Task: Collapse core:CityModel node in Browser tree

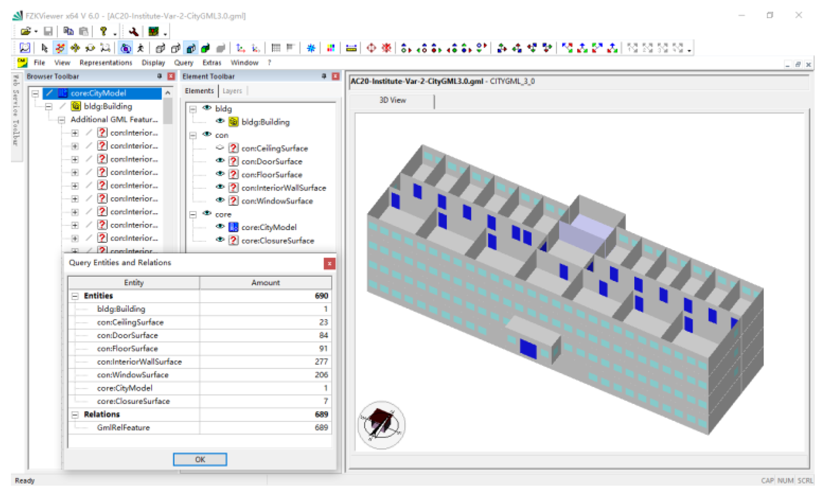Action: pos(35,94)
